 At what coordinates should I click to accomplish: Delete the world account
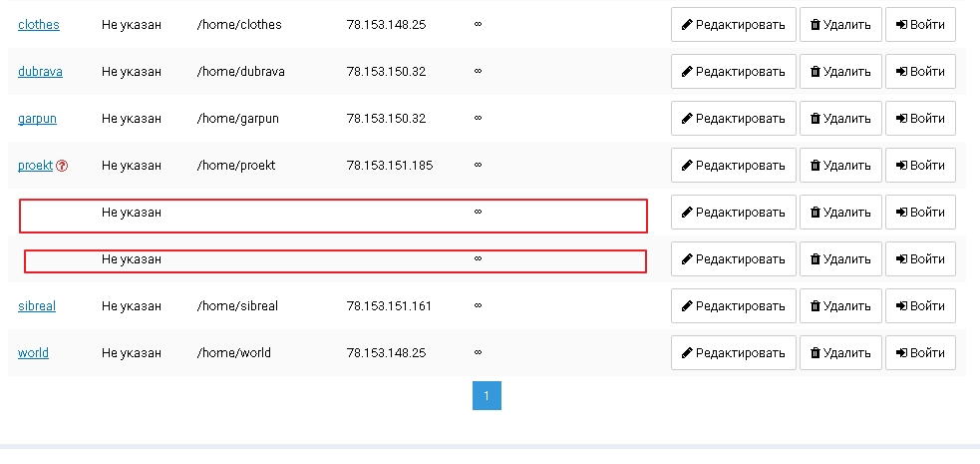840,352
